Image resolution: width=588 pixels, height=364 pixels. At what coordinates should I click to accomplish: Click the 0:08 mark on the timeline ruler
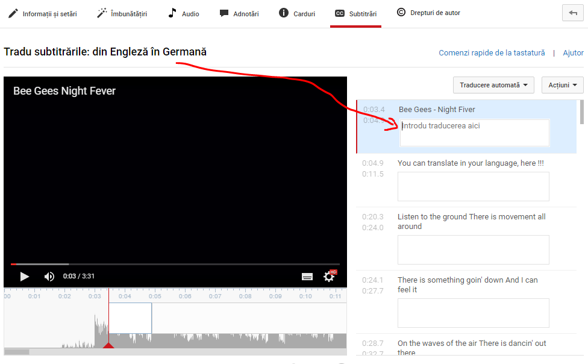[245, 297]
